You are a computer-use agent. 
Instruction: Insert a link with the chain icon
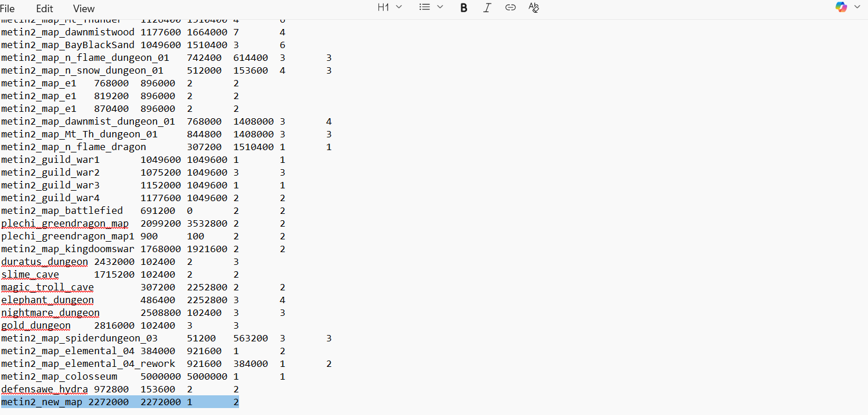coord(511,8)
